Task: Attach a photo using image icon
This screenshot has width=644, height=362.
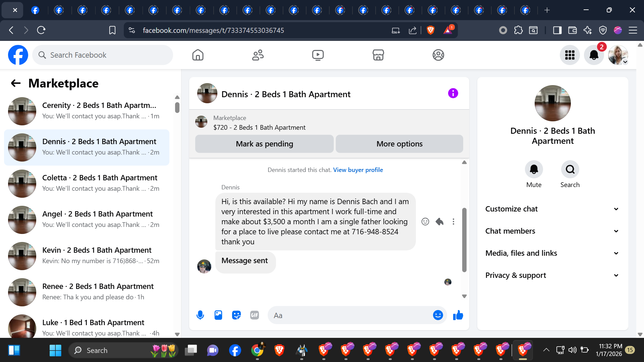Action: pos(218,315)
